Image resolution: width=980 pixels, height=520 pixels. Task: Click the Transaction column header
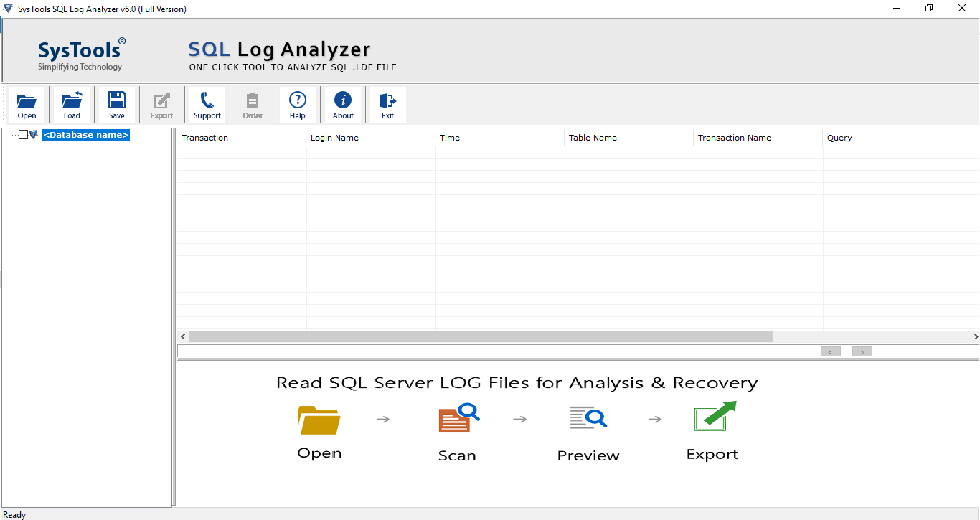242,138
